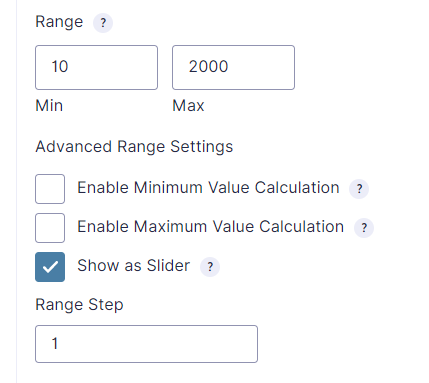Uncheck the Show as Slider checkbox
The width and height of the screenshot is (429, 383).
tap(50, 267)
